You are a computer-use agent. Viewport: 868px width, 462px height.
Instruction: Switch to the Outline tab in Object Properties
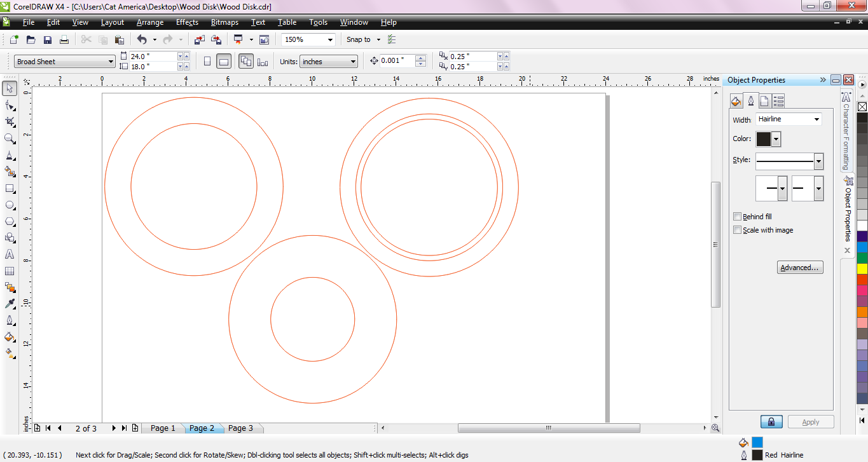coord(750,100)
